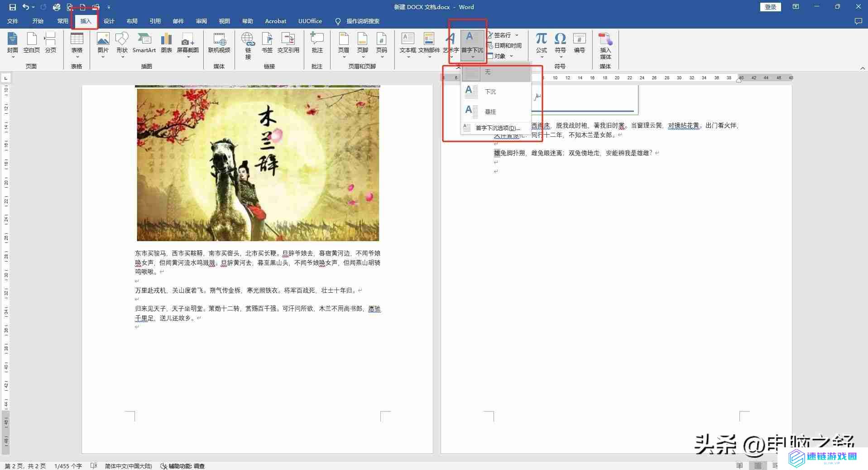Insert date and time (日期和时间)
Screen dimensions: 868x470
(x=504, y=45)
